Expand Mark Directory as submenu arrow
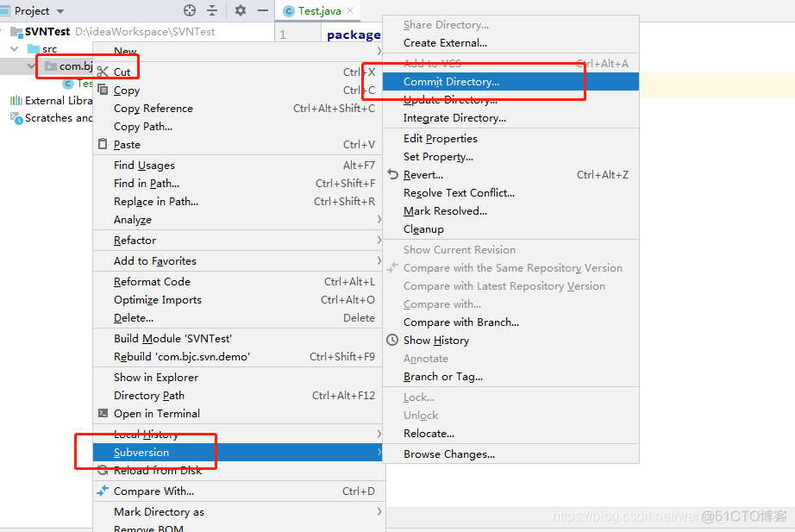The width and height of the screenshot is (795, 532). (x=379, y=511)
